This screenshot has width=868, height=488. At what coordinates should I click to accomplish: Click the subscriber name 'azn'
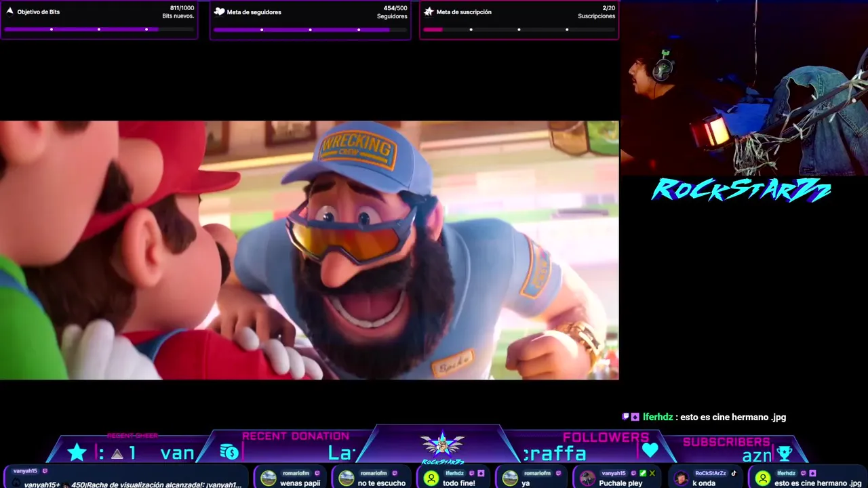tap(757, 456)
